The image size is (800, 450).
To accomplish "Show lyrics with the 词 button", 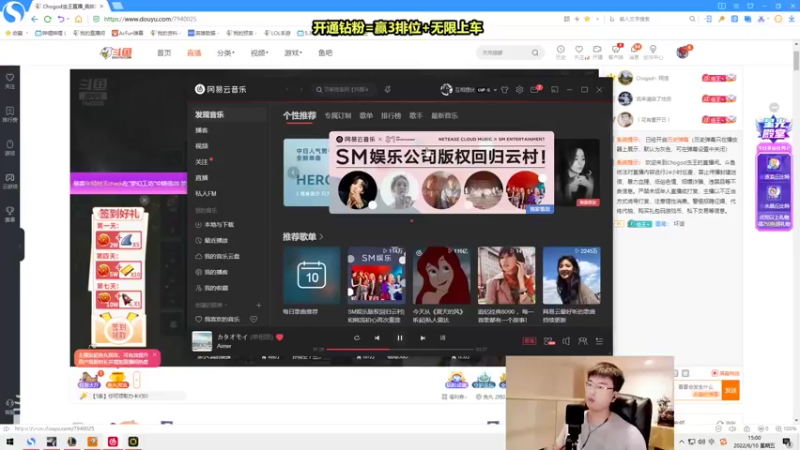I will [442, 338].
